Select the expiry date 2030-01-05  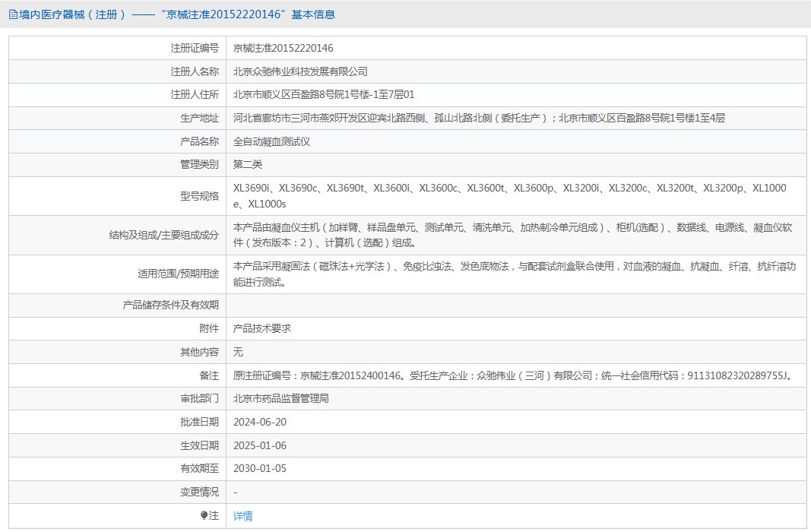point(260,468)
